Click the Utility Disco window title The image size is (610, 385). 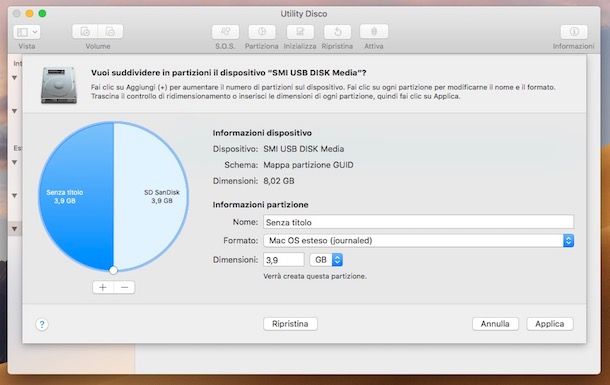pos(304,14)
